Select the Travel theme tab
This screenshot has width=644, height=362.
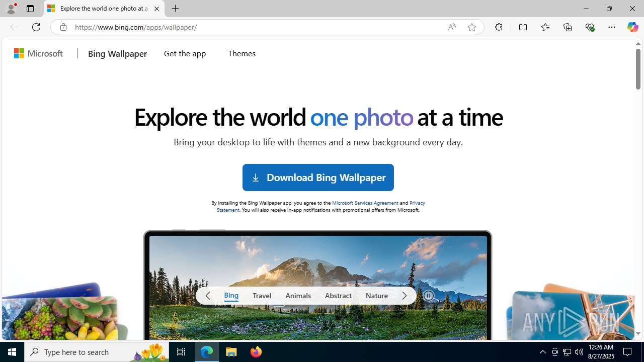point(262,296)
